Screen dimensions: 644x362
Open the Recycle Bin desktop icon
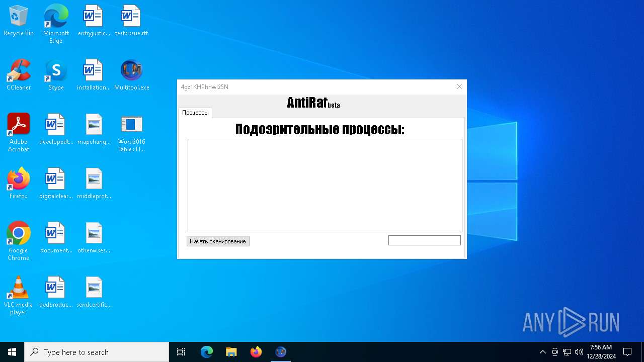click(x=19, y=21)
